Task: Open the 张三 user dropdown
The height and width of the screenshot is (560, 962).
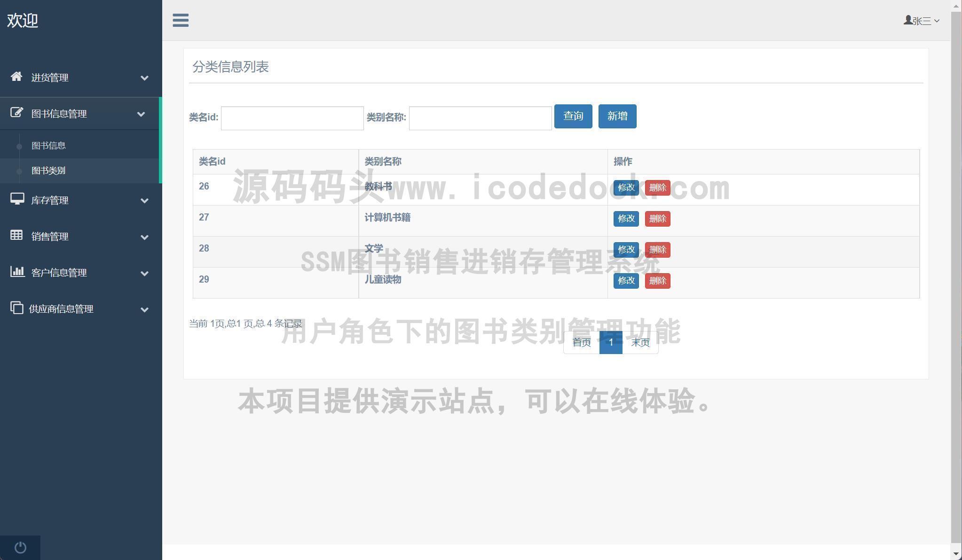Action: click(x=922, y=21)
